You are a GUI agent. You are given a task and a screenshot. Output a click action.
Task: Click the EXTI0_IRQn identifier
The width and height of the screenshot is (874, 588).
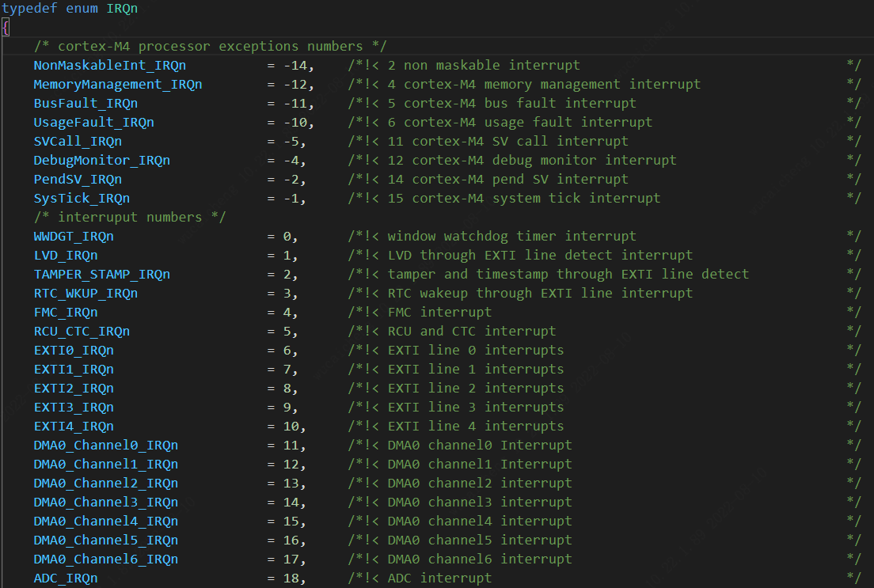74,350
